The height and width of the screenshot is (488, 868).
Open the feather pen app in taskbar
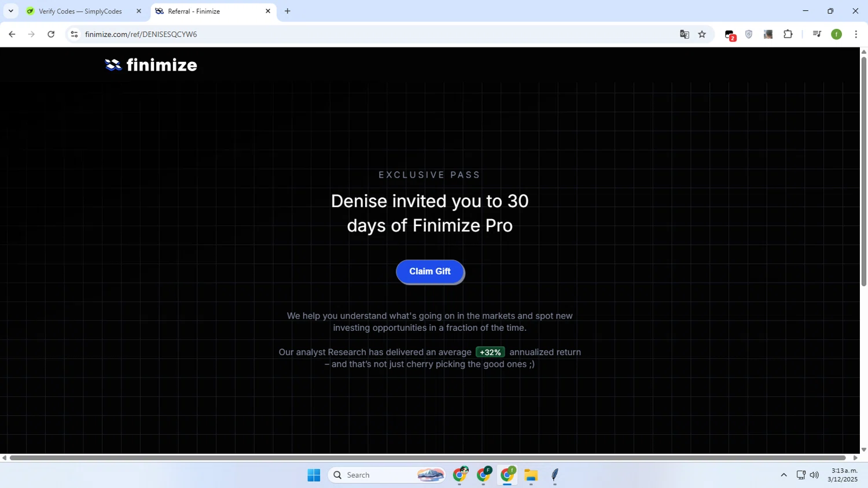[555, 475]
